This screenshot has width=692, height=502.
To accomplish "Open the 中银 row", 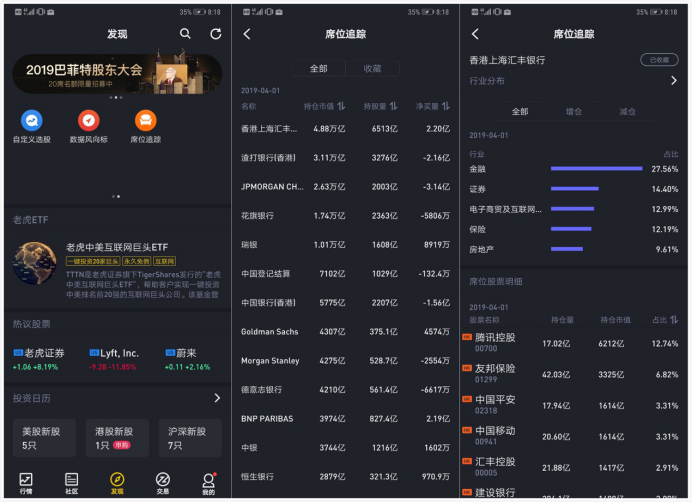I will point(345,448).
